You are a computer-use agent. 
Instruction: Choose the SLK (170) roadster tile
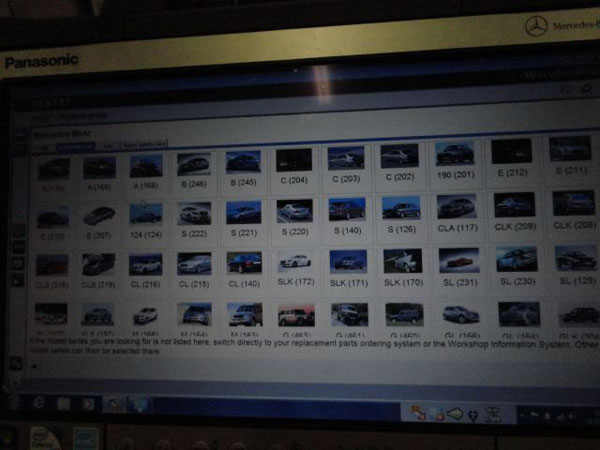coord(403,269)
